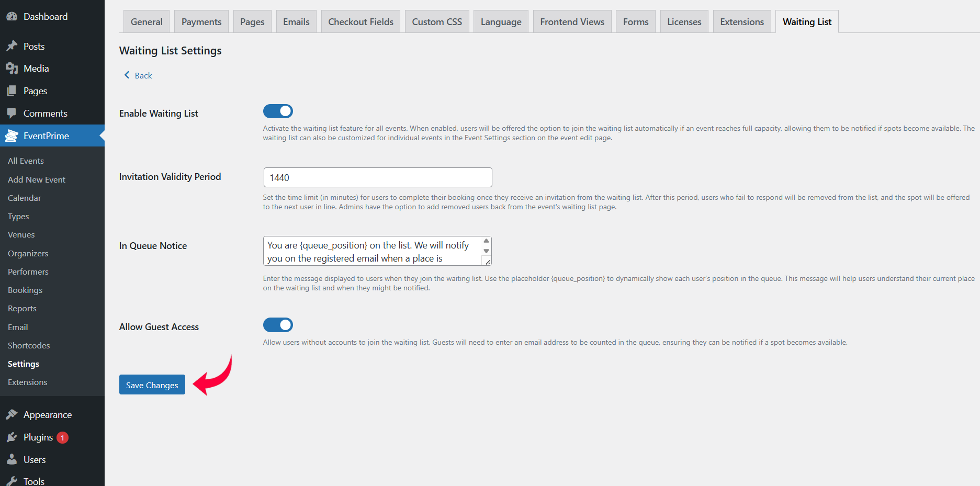Open Bookings in EventPrime submenu

(x=25, y=290)
